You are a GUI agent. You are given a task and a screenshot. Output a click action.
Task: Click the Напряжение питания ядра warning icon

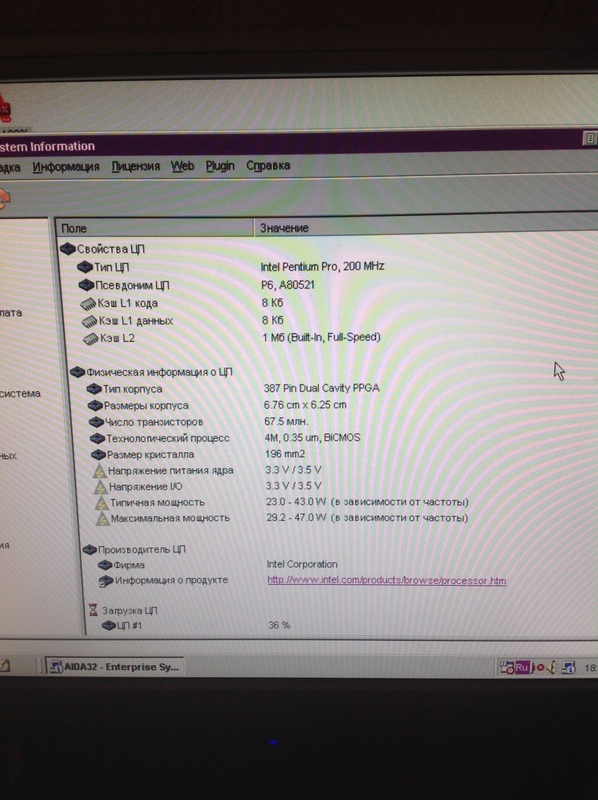pos(99,471)
